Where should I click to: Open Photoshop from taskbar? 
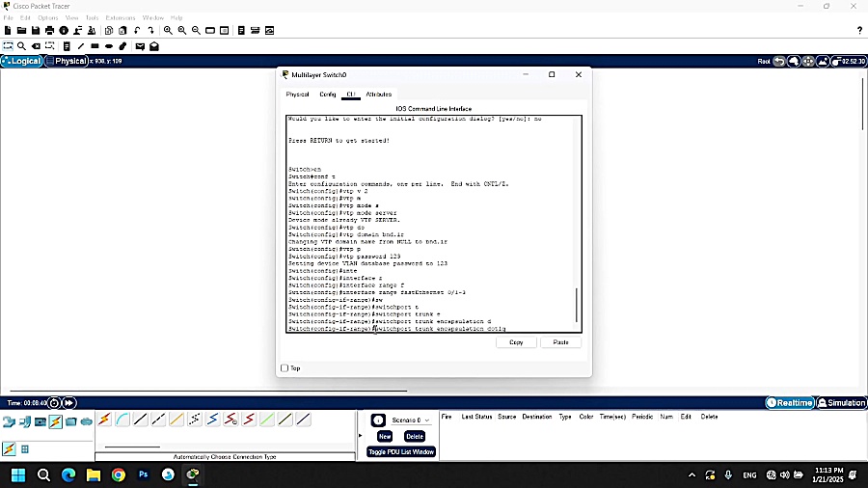pos(144,474)
